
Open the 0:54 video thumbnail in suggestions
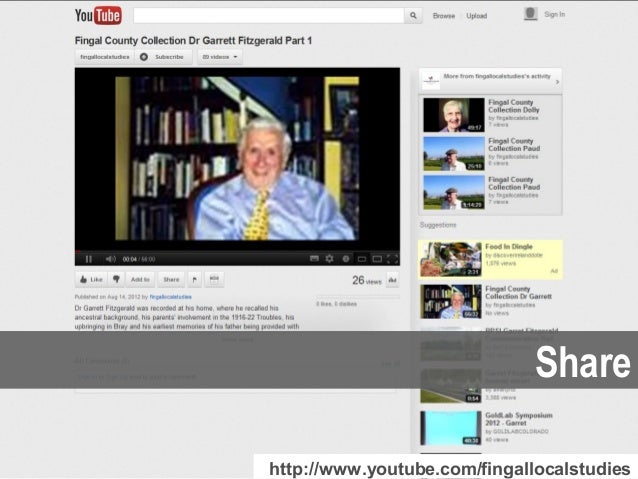coord(451,386)
